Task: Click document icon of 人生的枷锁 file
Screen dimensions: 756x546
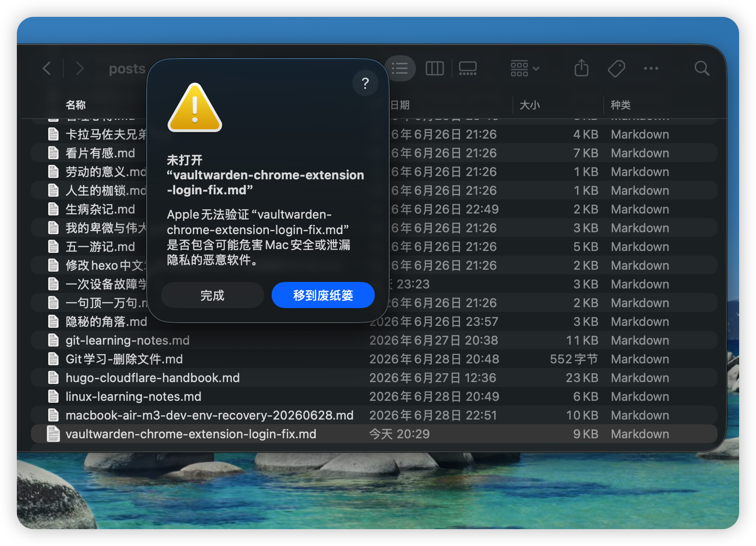Action: pos(53,190)
